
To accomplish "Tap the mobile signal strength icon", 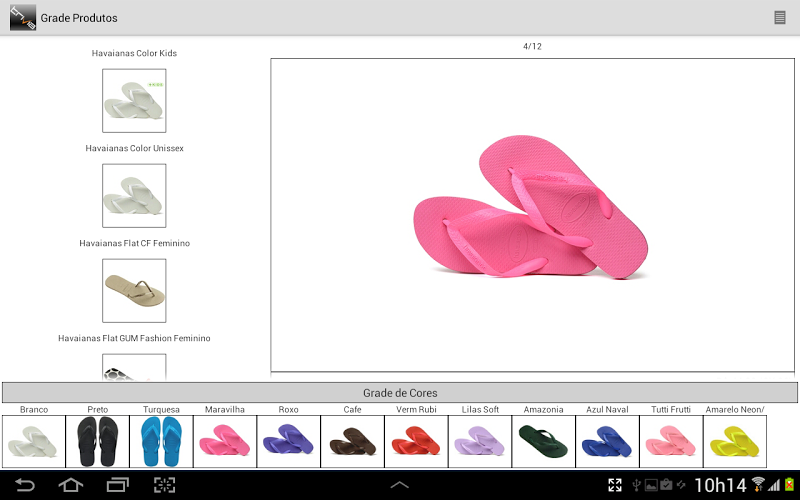I will click(774, 485).
